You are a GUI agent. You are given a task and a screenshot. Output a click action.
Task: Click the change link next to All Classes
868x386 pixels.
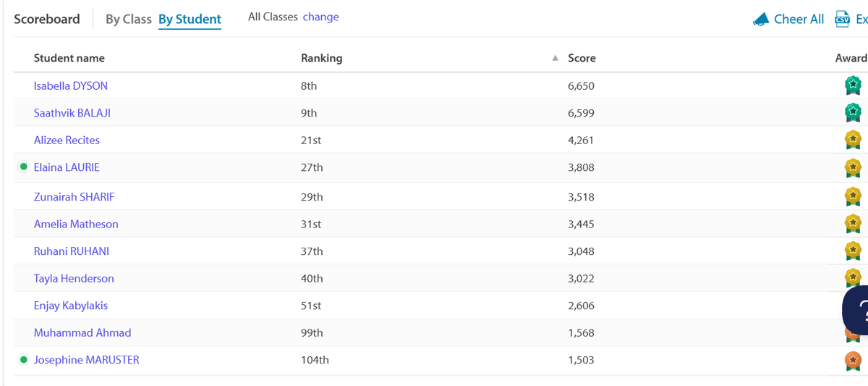click(x=320, y=17)
